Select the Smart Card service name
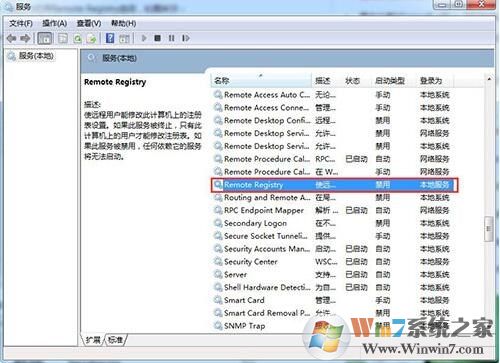500x363 pixels. [x=244, y=300]
